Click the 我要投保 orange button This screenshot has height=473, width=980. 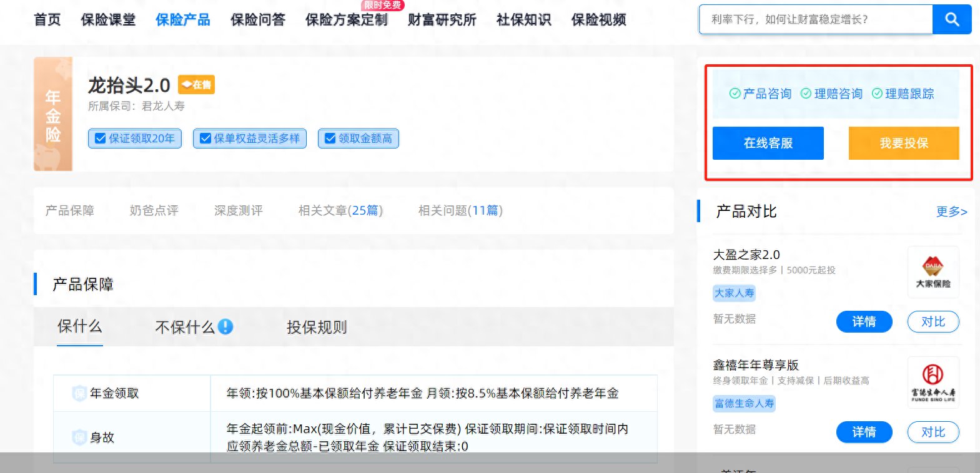[x=904, y=143]
